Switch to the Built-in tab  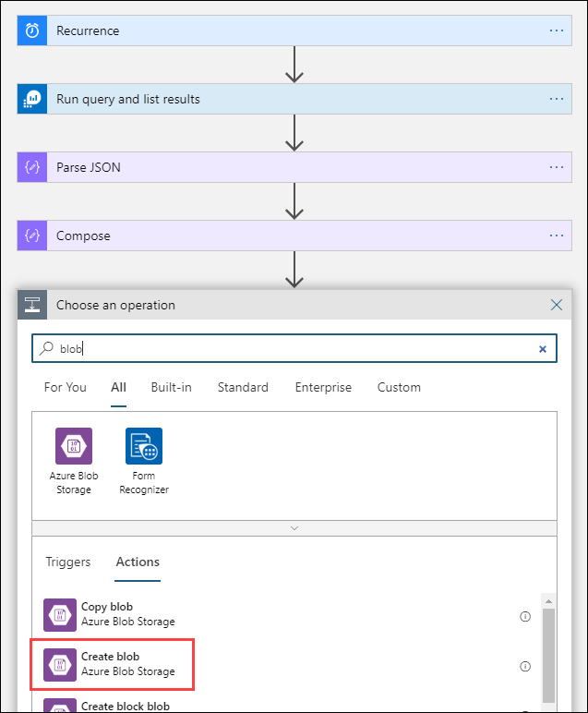click(x=171, y=388)
